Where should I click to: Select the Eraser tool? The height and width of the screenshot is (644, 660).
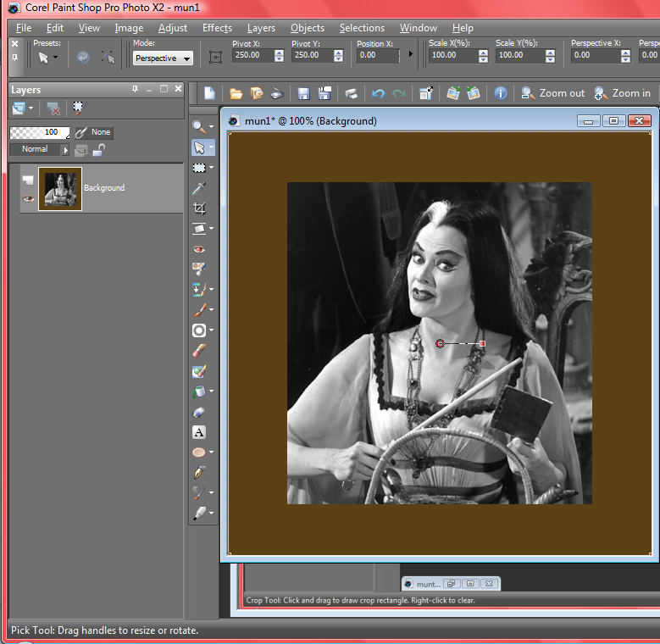(198, 351)
